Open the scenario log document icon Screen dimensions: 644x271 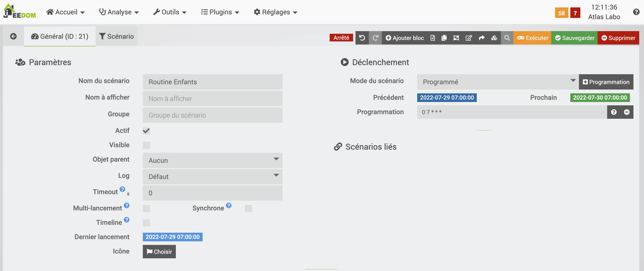click(x=433, y=38)
